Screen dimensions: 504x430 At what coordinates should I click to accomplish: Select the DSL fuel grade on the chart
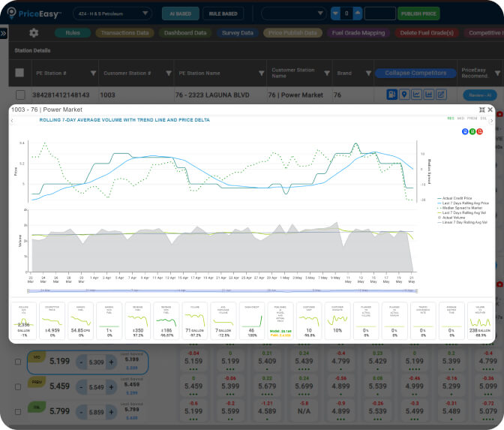[x=484, y=119]
